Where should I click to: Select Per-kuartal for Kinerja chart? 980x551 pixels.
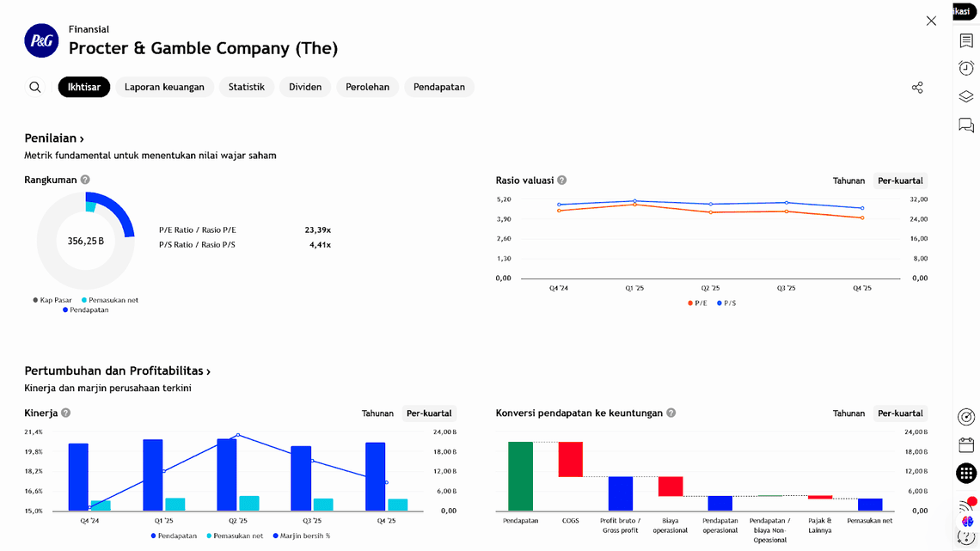tap(429, 413)
